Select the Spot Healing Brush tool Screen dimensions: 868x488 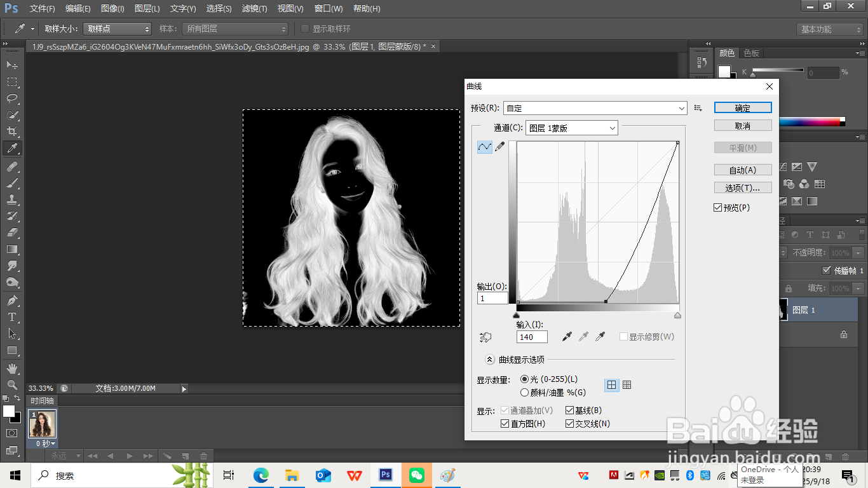pyautogui.click(x=12, y=166)
